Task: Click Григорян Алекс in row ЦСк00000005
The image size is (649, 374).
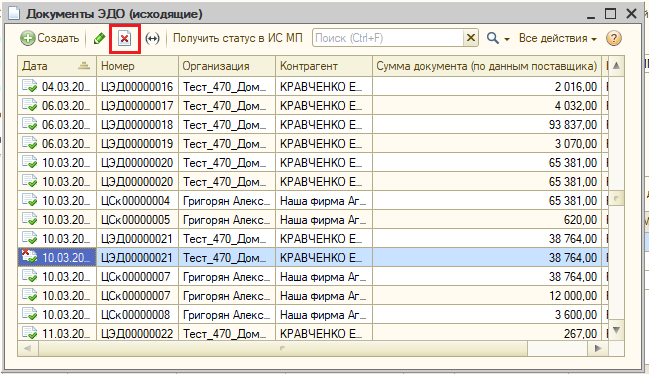Action: coord(226,220)
